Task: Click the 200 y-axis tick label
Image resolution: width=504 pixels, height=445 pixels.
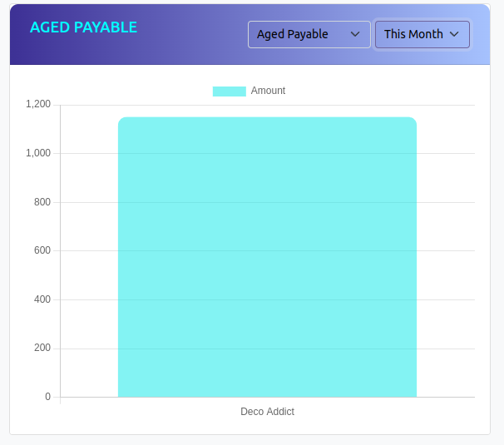Action: (x=42, y=349)
